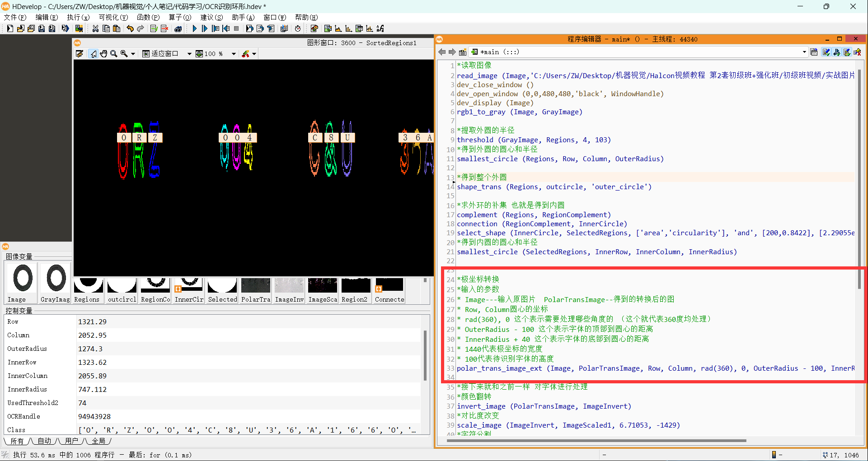Viewport: 868px width, 461px height.
Task: Click the stopwatch profiler icon
Action: [x=298, y=28]
